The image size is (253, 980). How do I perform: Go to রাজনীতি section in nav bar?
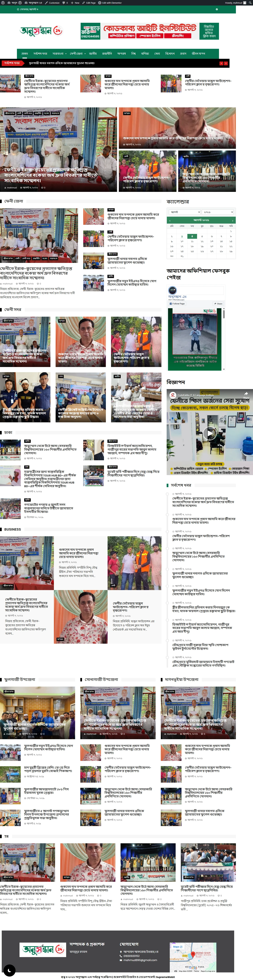point(107,54)
